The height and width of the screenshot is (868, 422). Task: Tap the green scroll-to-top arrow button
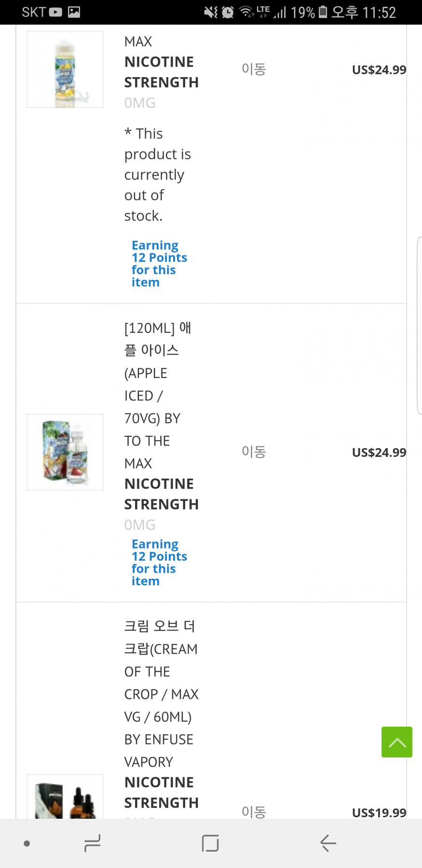[x=396, y=742]
